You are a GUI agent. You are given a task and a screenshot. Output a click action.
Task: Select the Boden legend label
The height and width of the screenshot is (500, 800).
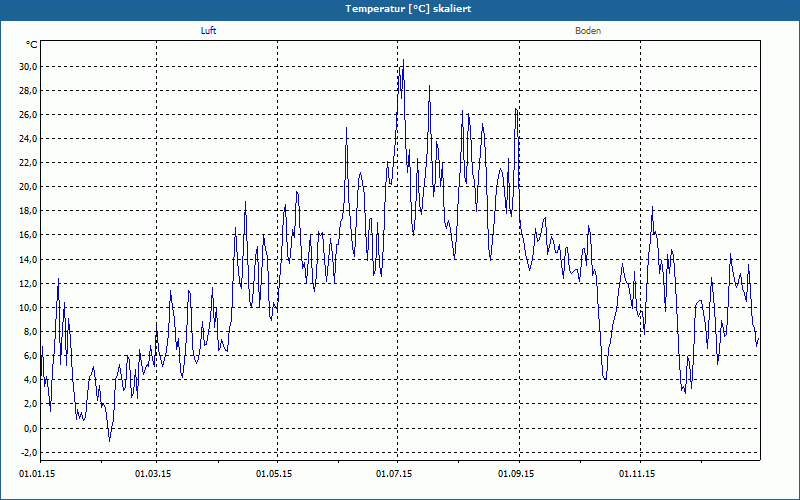tap(588, 31)
